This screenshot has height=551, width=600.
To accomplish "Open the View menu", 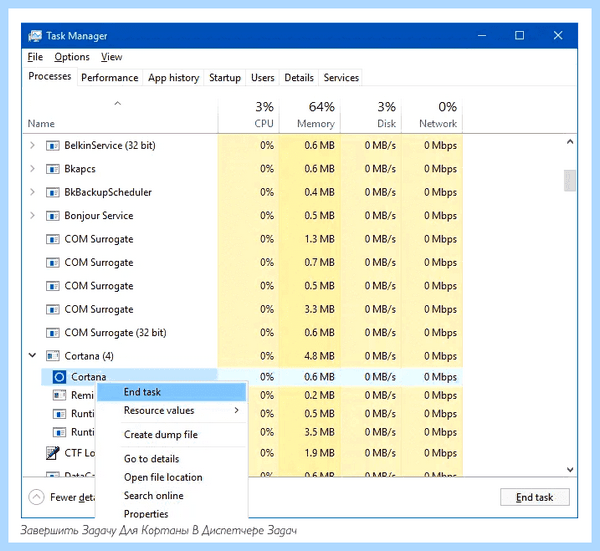I will (111, 57).
